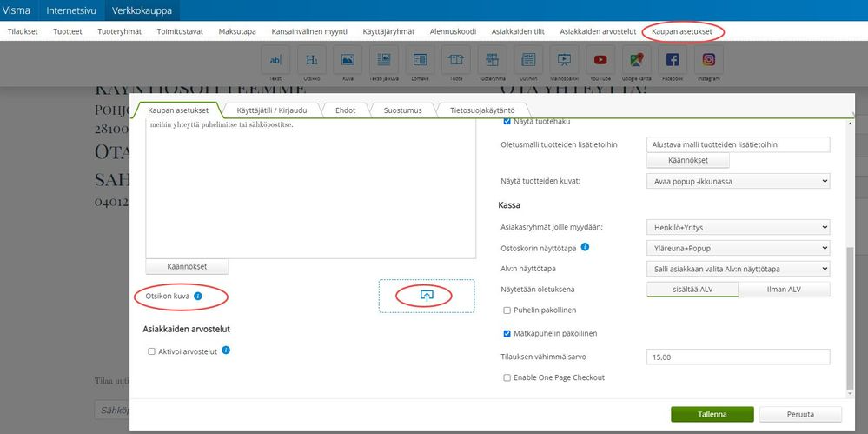This screenshot has width=868, height=434.
Task: Add a Tuoteryhmä product group block
Action: 492,60
